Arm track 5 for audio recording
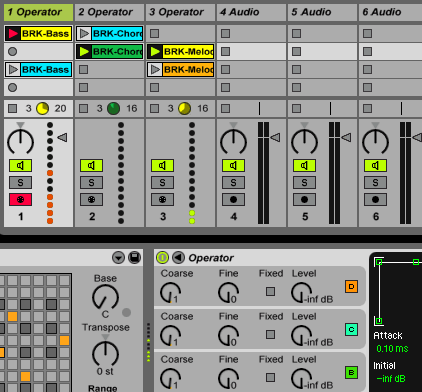The height and width of the screenshot is (392, 422). pyautogui.click(x=304, y=199)
